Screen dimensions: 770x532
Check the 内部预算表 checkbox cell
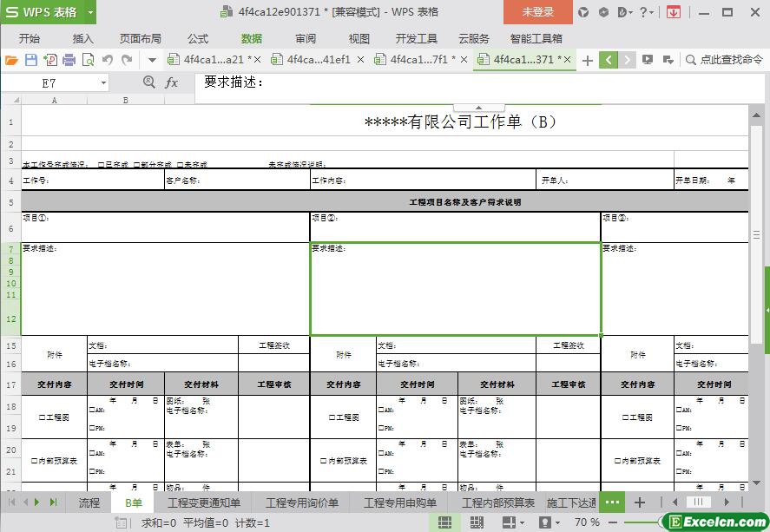point(54,461)
